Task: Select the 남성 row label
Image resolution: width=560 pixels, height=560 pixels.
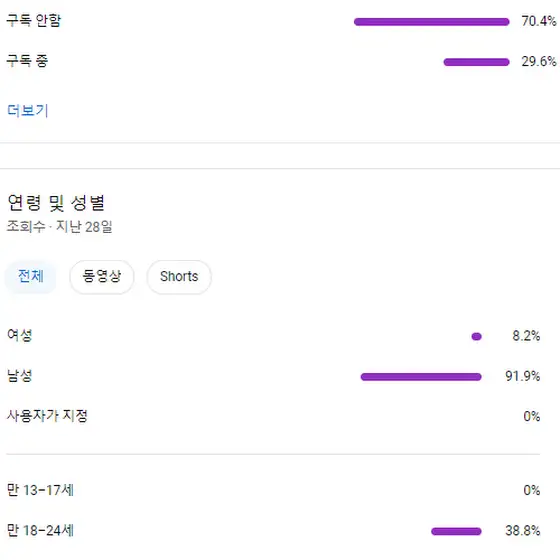Action: tap(20, 375)
